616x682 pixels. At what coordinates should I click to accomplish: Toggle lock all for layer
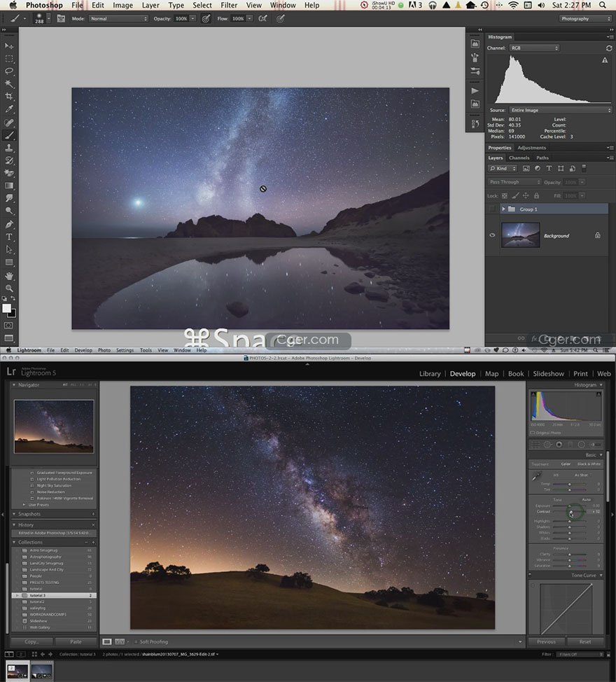click(536, 196)
